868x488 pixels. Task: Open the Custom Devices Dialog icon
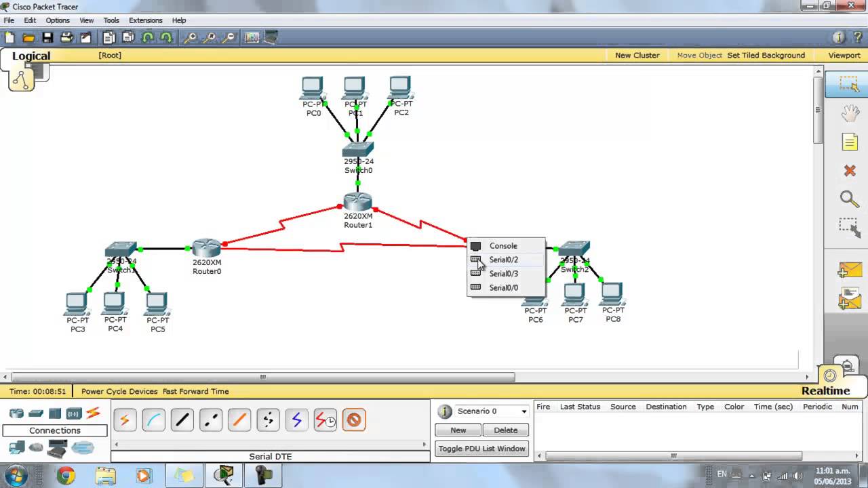pyautogui.click(x=271, y=37)
